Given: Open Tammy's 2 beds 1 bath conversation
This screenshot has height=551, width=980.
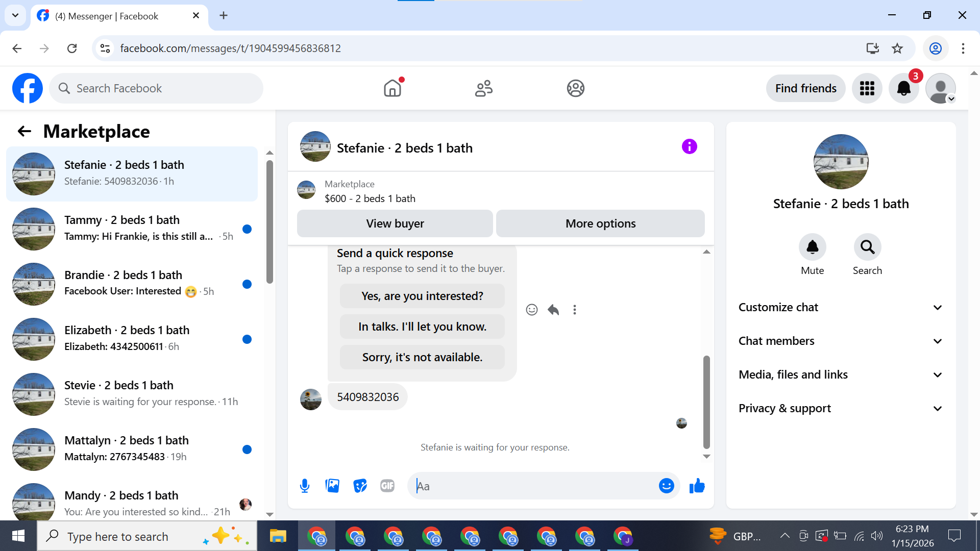Looking at the screenshot, I should 133,228.
